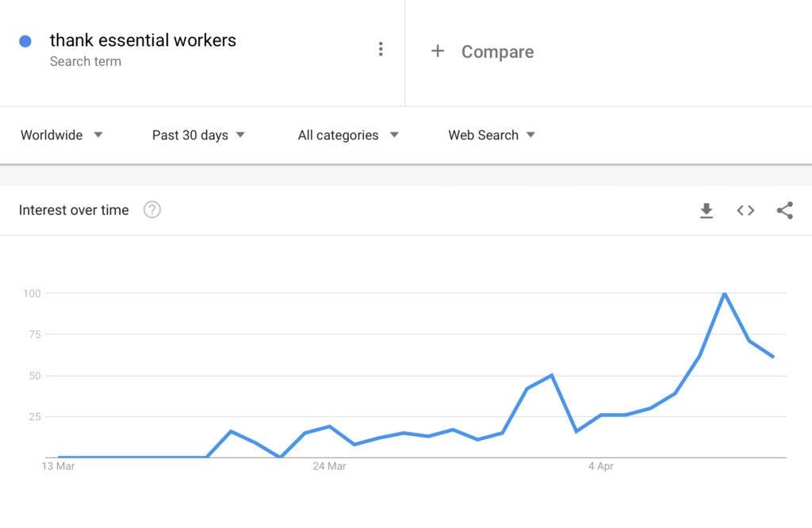Image resolution: width=812 pixels, height=528 pixels.
Task: Click the chart's final data point
Action: (x=773, y=357)
